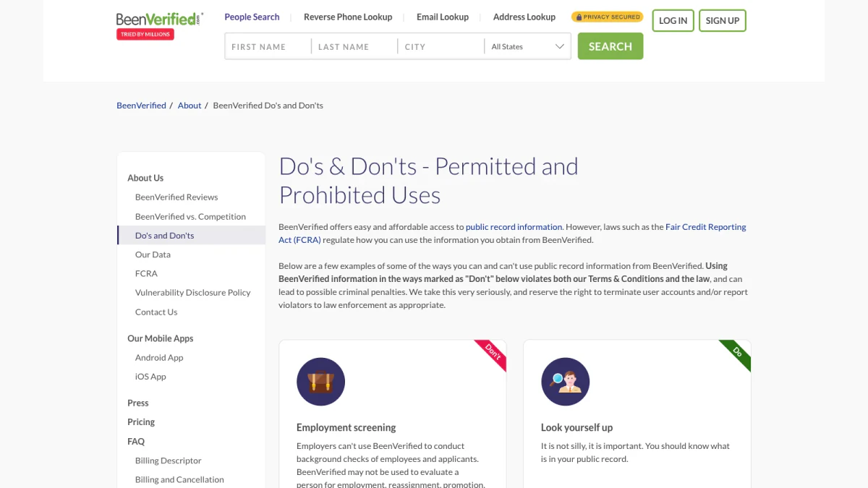Focus the Last Name field
The width and height of the screenshot is (868, 488).
click(x=354, y=46)
